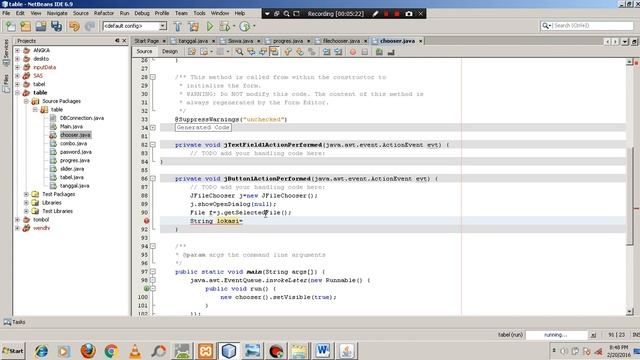
Task: Click the recording toolbar pencil annotate icon
Action: 375,13
